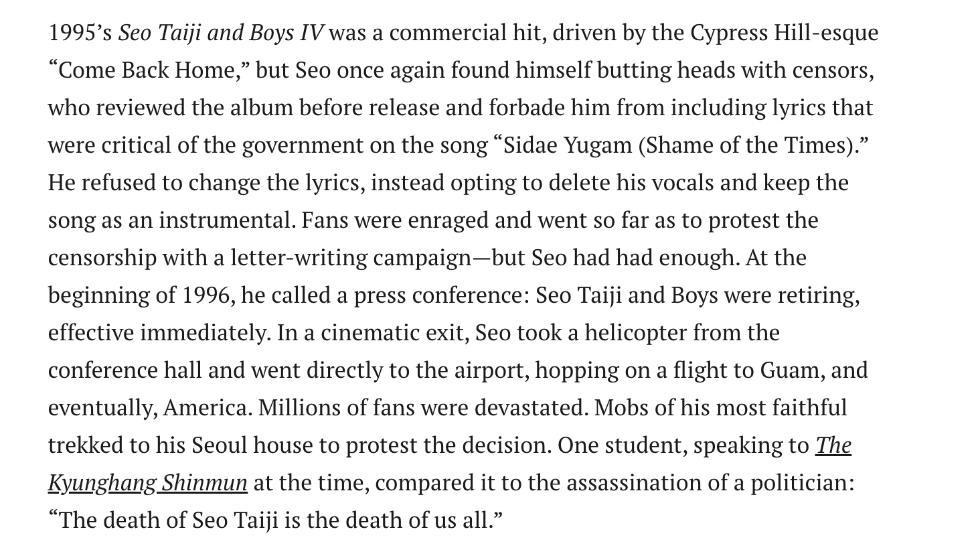Click the phrase "Cypress Hill-esque"
The image size is (980, 560).
784,33
